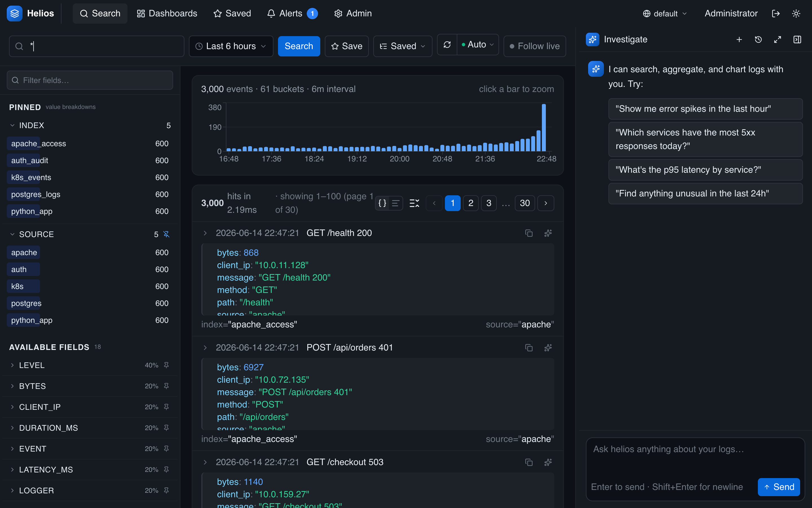812x508 pixels.
Task: Investigate the GET /checkout 503 event
Action: (x=548, y=462)
